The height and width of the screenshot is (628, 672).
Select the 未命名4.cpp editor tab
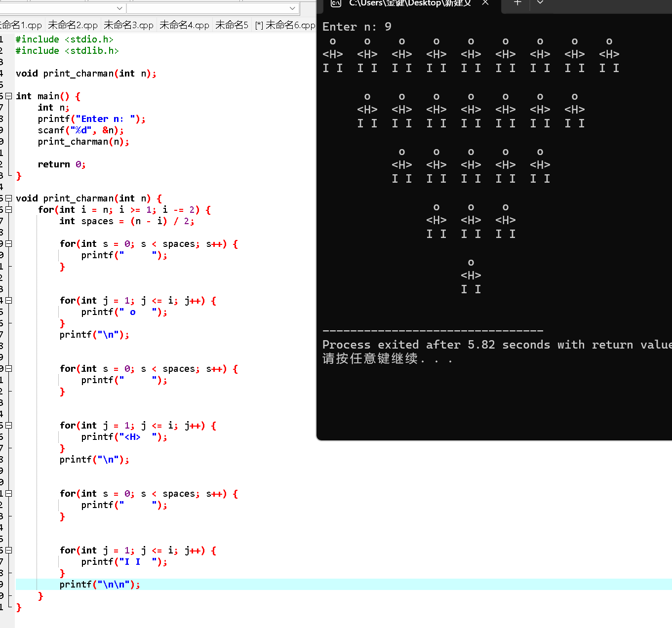point(185,25)
